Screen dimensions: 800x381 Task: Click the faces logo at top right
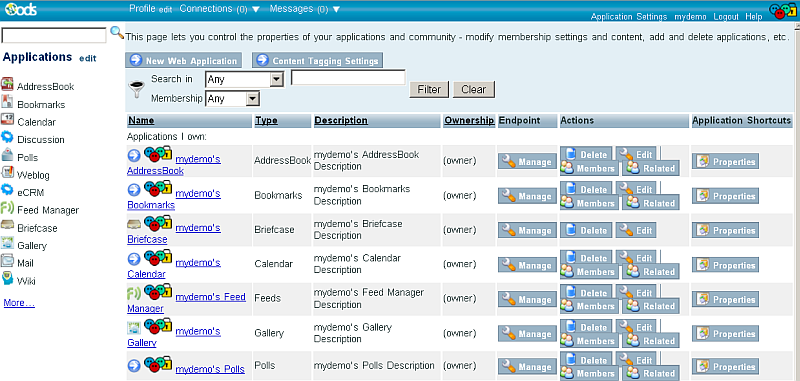tap(783, 11)
